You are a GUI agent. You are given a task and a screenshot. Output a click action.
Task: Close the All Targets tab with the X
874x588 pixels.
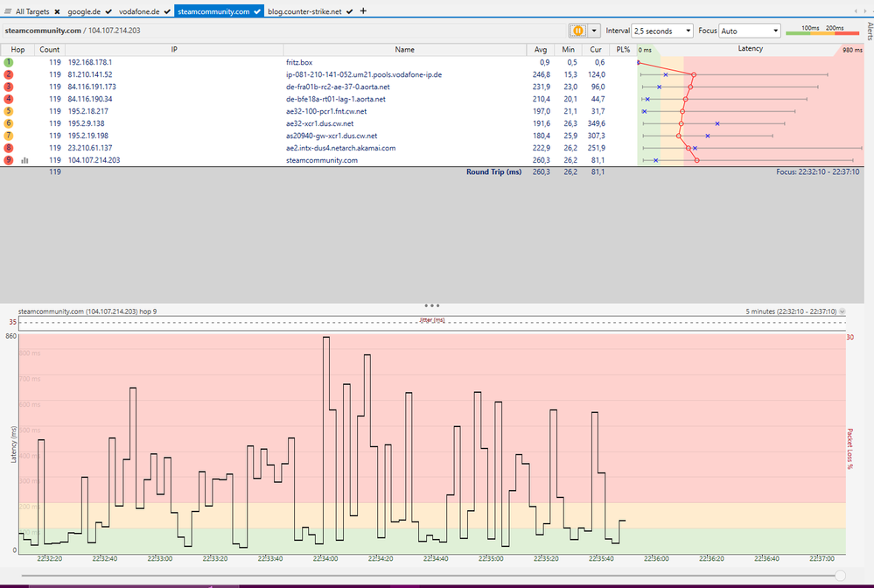[x=57, y=11]
